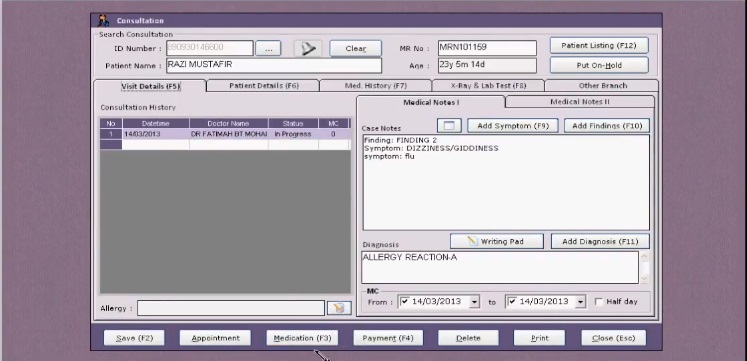Open the Medical Notes II tab
This screenshot has height=361, width=747.
[x=579, y=102]
